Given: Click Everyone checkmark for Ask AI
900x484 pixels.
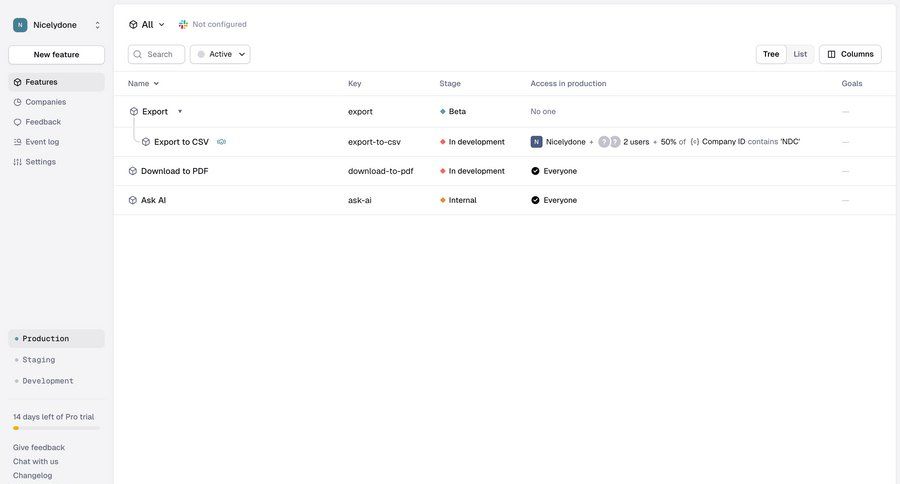Looking at the screenshot, I should pos(535,200).
